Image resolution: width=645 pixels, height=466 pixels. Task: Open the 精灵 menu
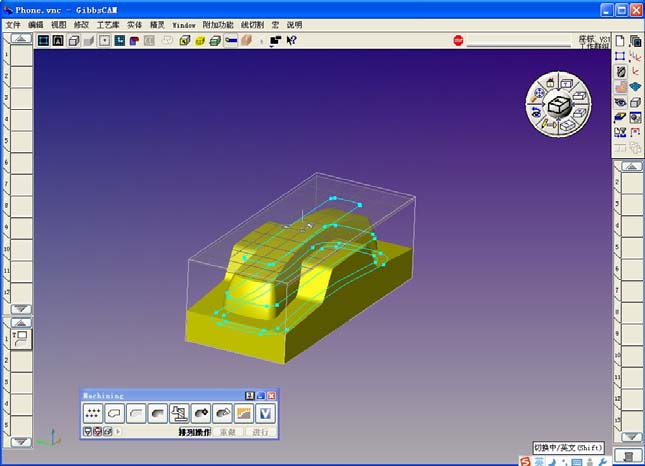tap(157, 25)
